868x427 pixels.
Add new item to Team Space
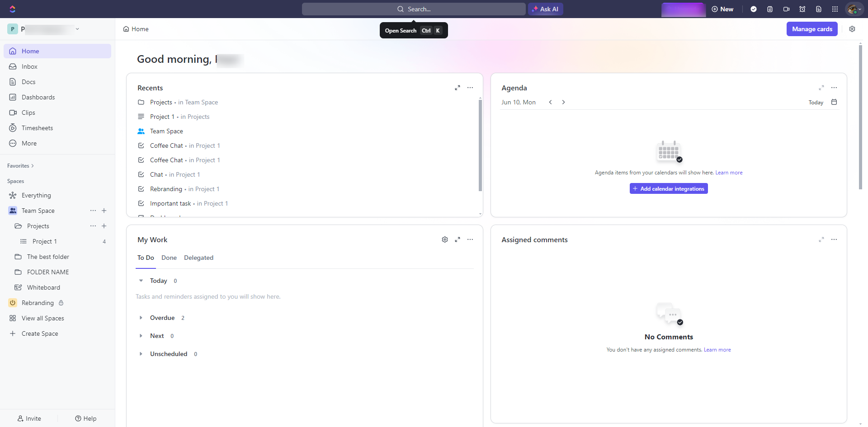point(104,211)
